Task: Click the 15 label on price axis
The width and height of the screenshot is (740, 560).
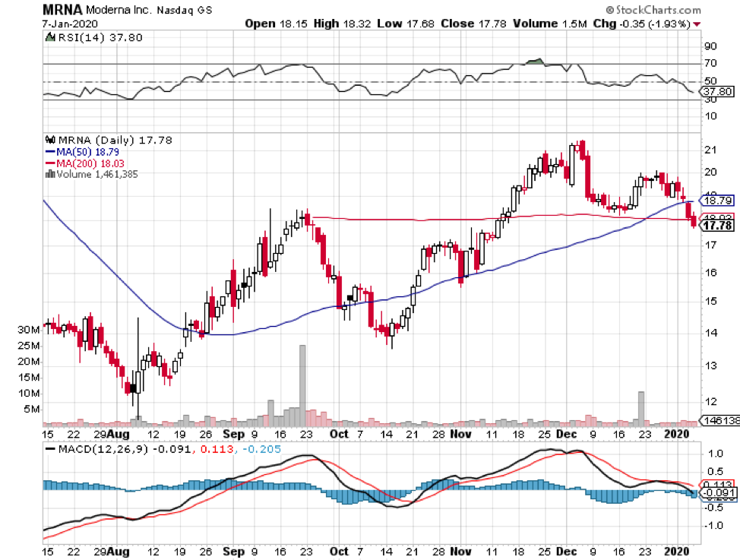Action: coord(710,301)
